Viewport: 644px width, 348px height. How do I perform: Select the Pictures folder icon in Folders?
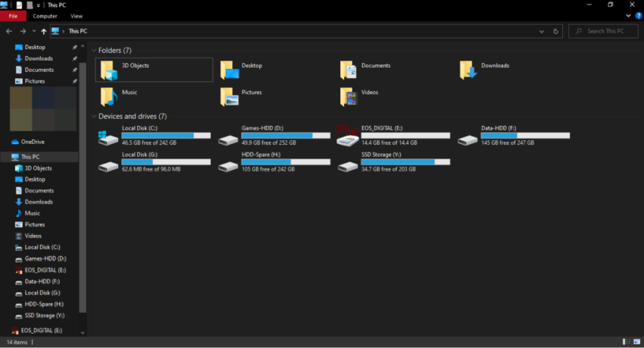click(229, 97)
